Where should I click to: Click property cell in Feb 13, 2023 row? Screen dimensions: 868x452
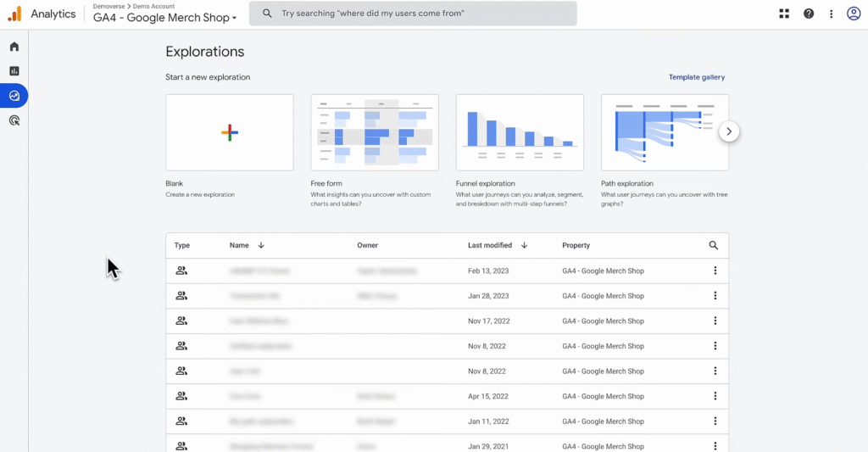point(604,271)
